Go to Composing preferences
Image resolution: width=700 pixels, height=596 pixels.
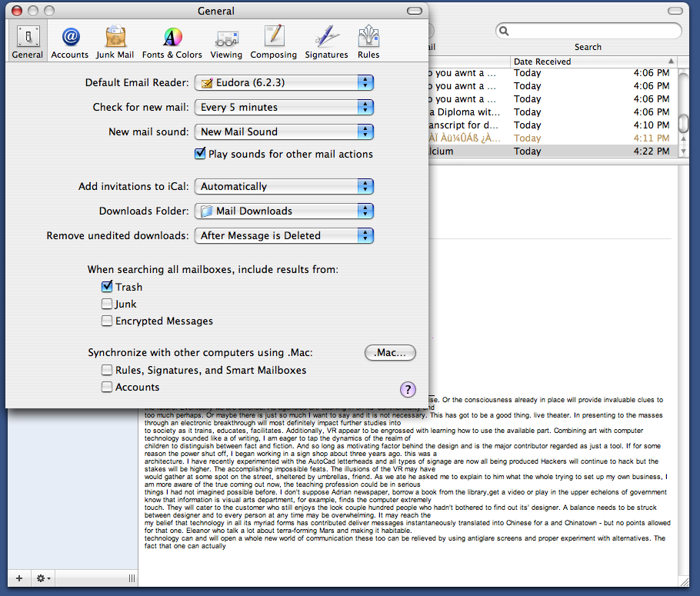(x=273, y=42)
